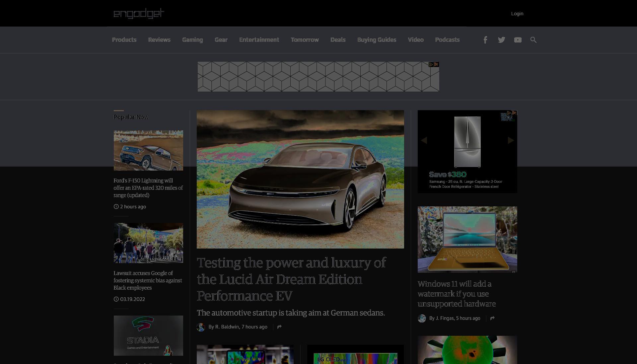Open the Entertainment section
637x364 pixels.
tap(259, 40)
